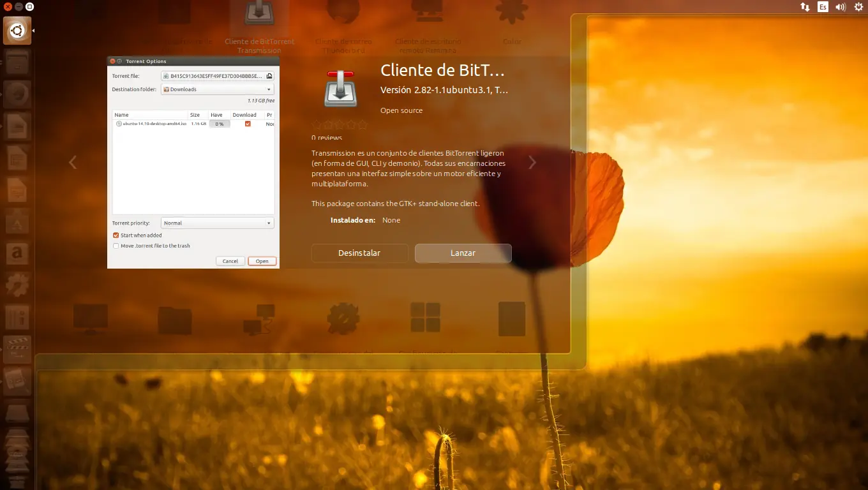868x490 pixels.
Task: Check Move .torrent file to the trash
Action: pos(116,246)
